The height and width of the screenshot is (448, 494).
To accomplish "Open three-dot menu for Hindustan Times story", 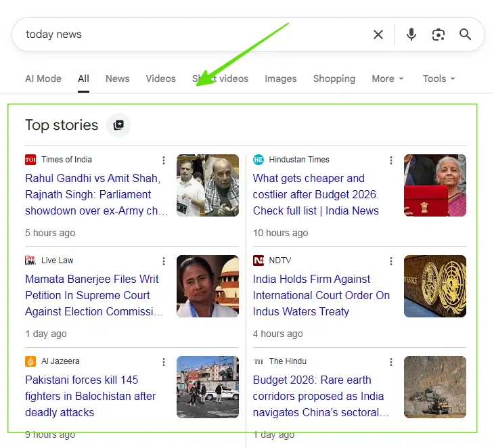I will [390, 160].
